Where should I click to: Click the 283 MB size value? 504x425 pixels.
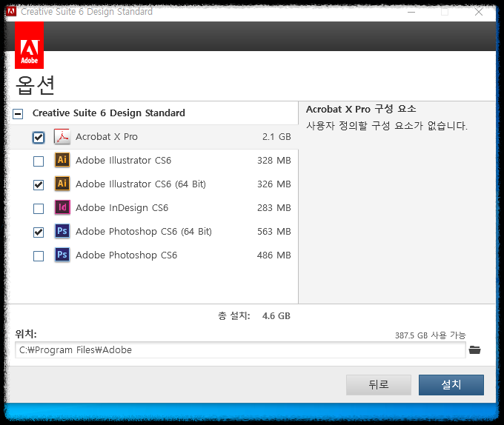click(x=273, y=207)
